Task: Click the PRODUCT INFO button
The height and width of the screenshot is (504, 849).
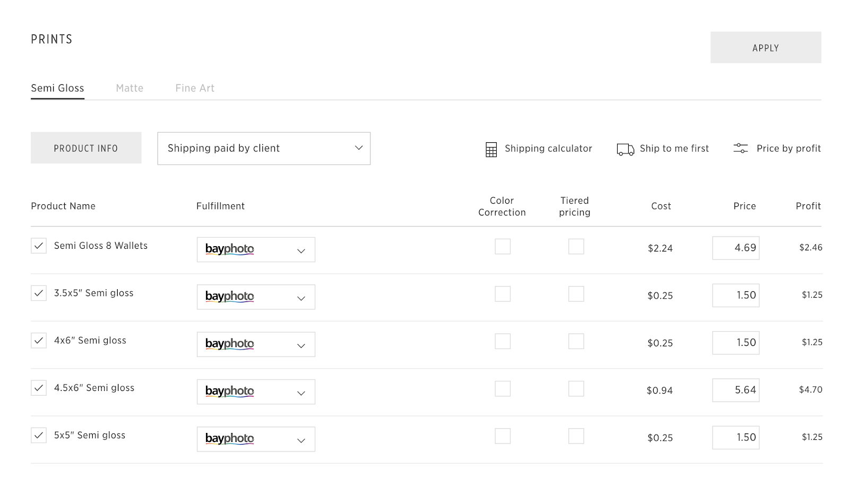Action: [86, 148]
